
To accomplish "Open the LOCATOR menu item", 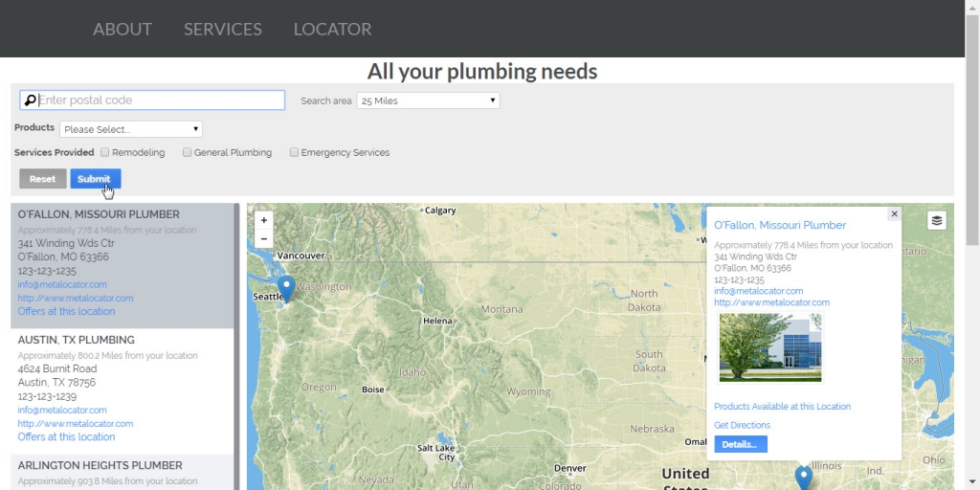I will 332,29.
